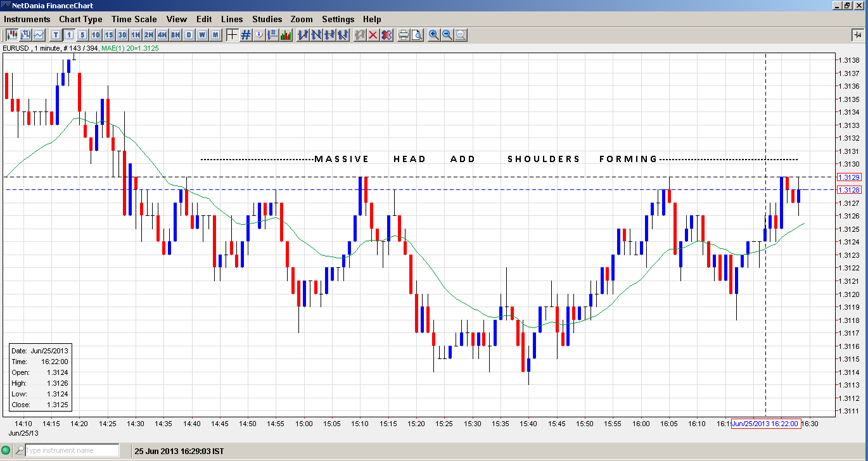Delete selected line with thin red X
Screen dimensions: 868x461
[373, 35]
